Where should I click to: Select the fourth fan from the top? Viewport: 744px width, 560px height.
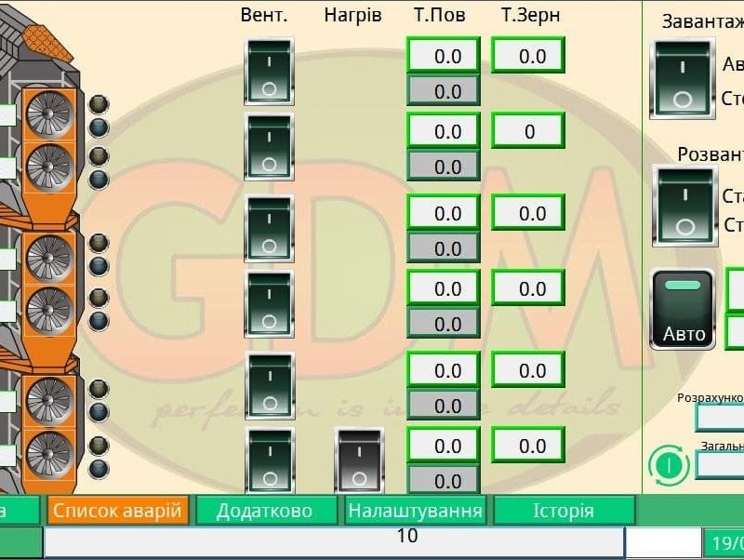tap(49, 311)
